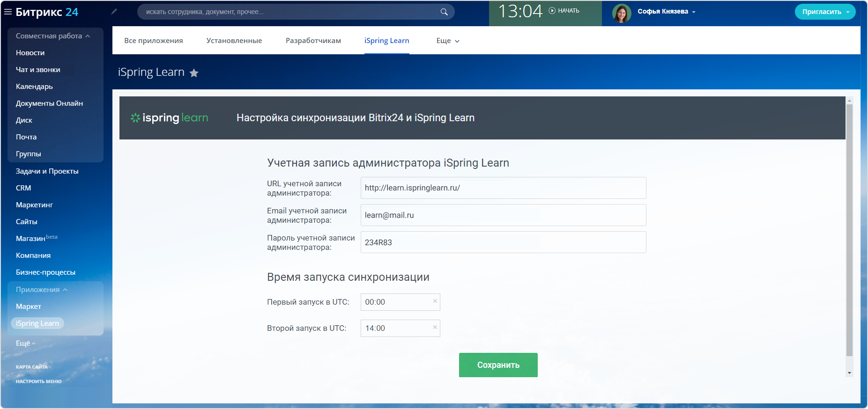Click Софья Князева's avatar photo

coord(622,13)
